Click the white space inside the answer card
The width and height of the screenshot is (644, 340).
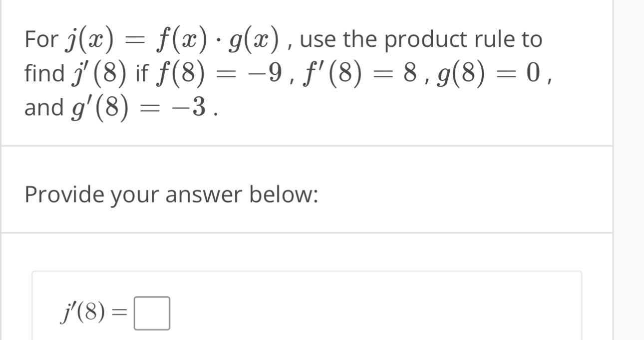pyautogui.click(x=399, y=309)
